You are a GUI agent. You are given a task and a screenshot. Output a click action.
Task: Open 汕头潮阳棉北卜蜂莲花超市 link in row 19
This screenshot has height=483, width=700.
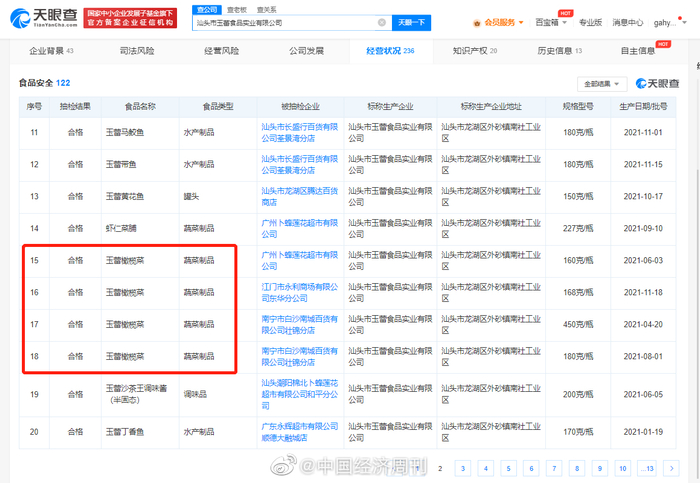(300, 395)
